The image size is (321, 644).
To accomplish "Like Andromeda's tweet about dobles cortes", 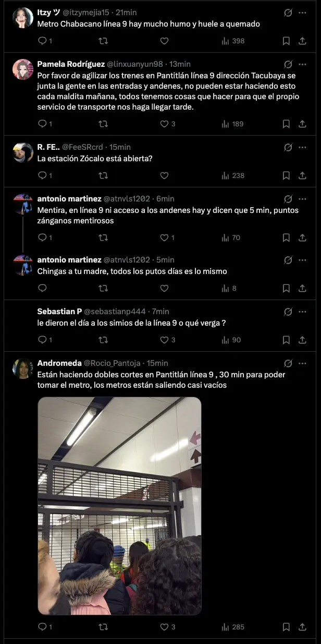I will point(164,626).
